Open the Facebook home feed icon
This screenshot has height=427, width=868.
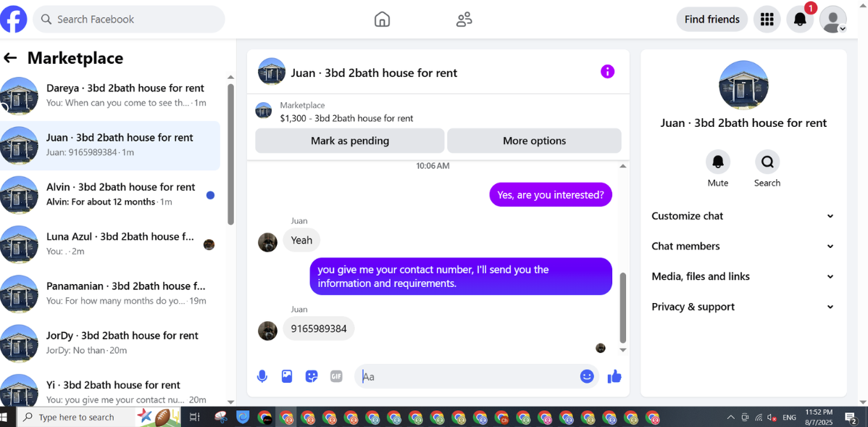tap(382, 20)
